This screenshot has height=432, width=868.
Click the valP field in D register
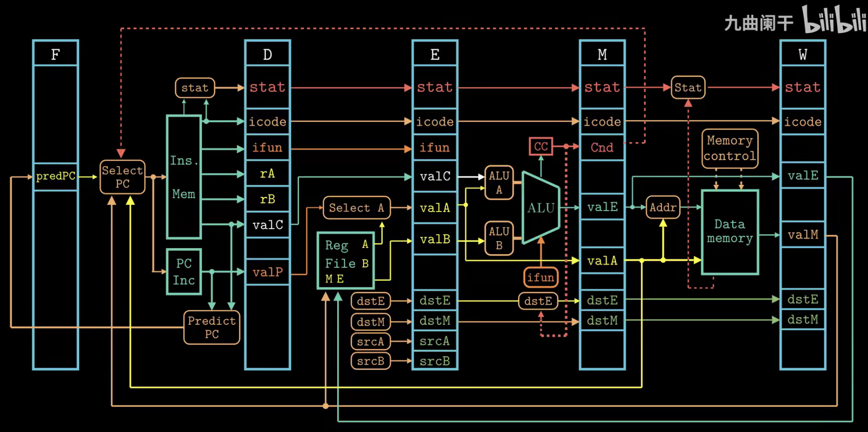tap(267, 272)
